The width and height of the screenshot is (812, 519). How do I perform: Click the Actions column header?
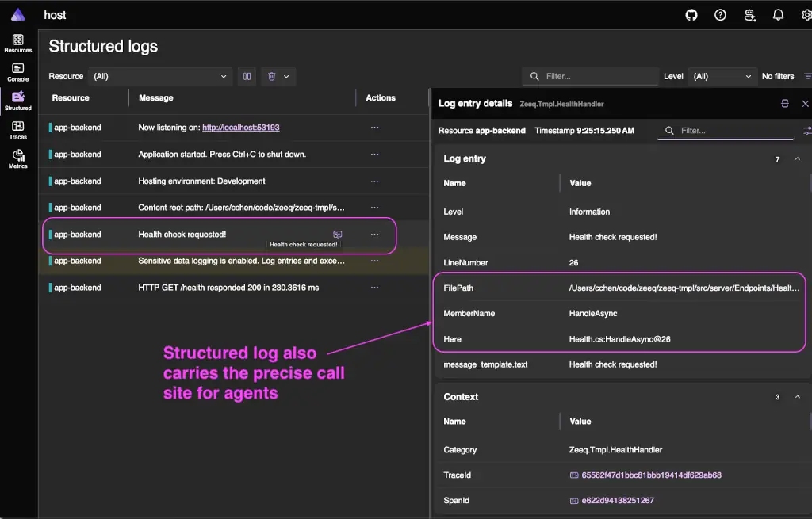[x=381, y=97]
